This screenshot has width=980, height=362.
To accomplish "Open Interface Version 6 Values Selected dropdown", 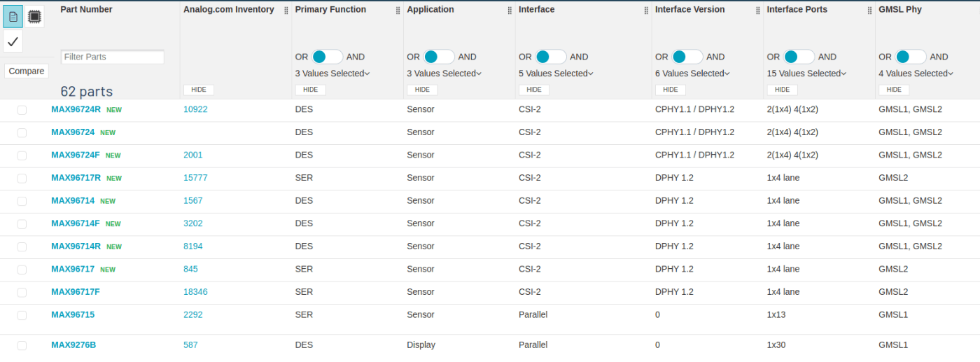I will click(x=693, y=74).
